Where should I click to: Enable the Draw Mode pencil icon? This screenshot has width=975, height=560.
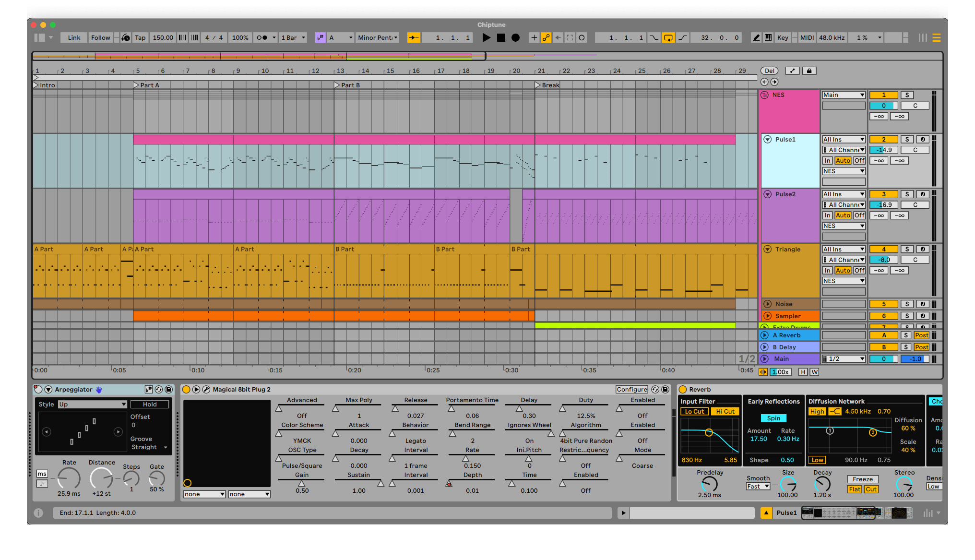point(756,38)
